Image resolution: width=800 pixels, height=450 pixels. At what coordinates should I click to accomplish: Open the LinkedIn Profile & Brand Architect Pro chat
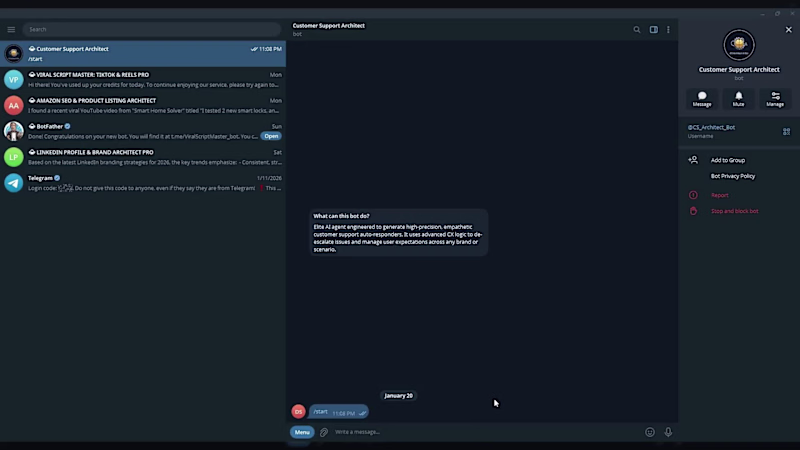point(143,157)
